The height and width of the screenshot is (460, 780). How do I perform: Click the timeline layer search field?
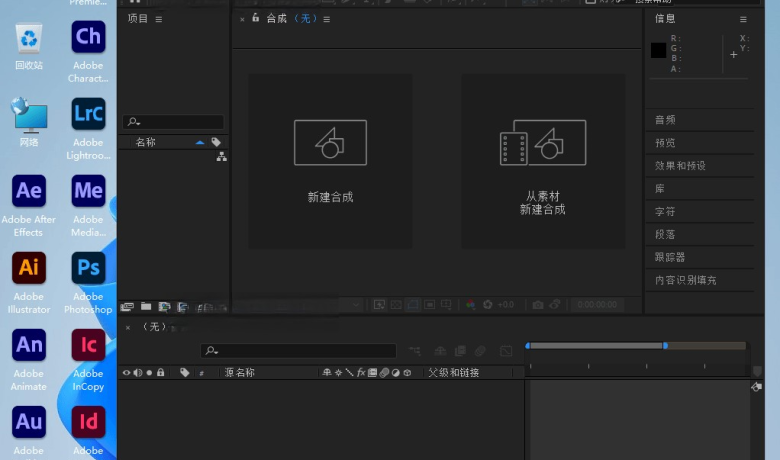(x=298, y=351)
